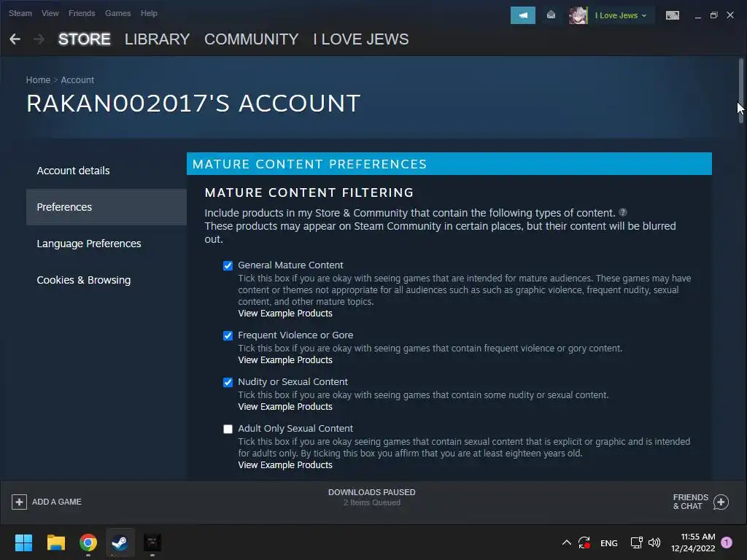747x560 pixels.
Task: Click the back navigation arrow
Action: (x=15, y=39)
